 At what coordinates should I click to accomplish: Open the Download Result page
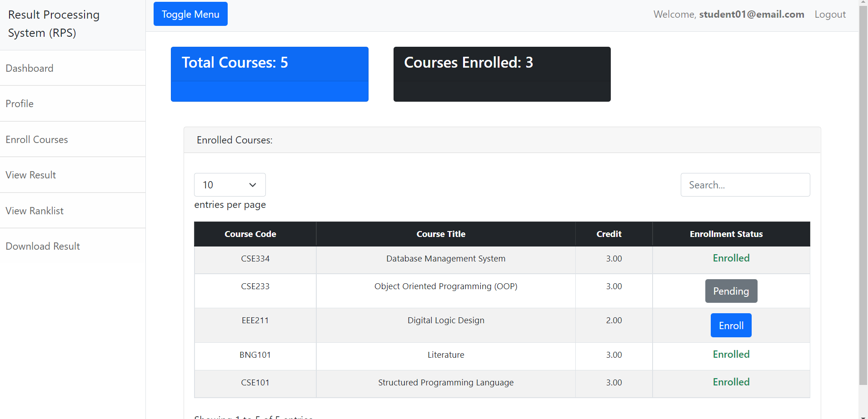[x=43, y=246]
